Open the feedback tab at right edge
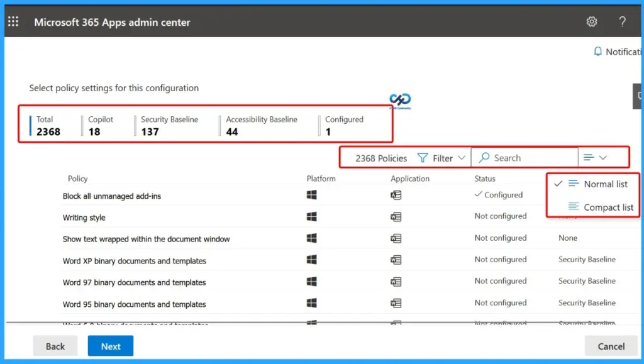 coord(638,96)
